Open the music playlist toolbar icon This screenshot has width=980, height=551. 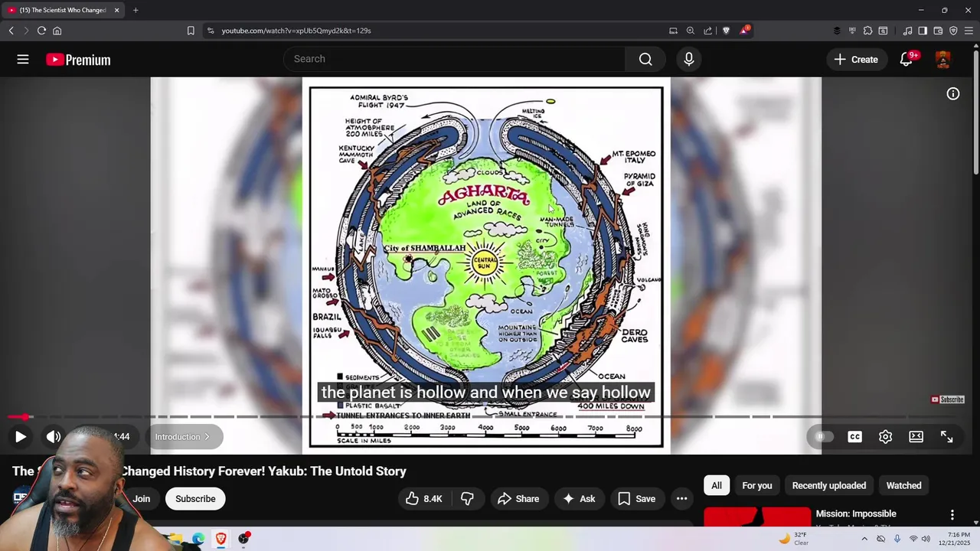pyautogui.click(x=907, y=31)
